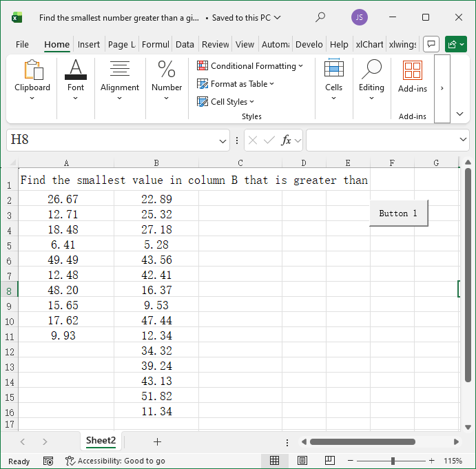Click inside the formula bar input
Screen dimensions: 476x469
(382, 140)
